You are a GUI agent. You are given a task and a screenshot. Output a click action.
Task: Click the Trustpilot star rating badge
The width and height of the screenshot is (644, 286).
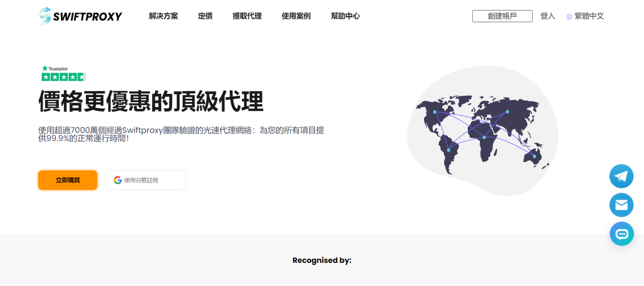click(63, 77)
